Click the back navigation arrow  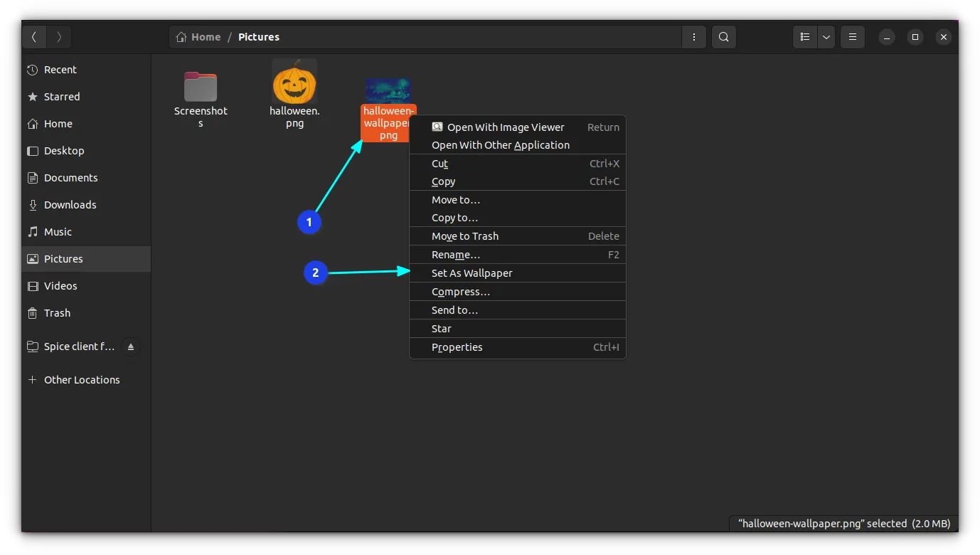pos(34,37)
